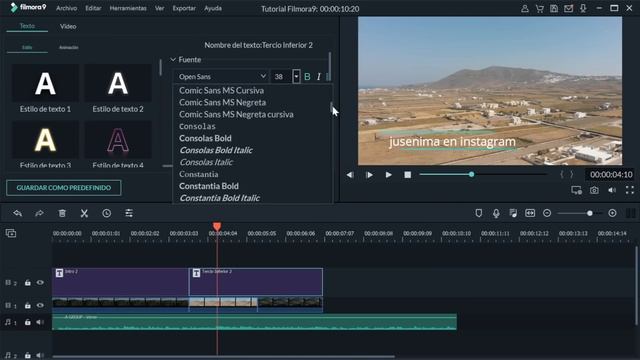640x360 pixels.
Task: Toggle bold text formatting
Action: pos(307,76)
